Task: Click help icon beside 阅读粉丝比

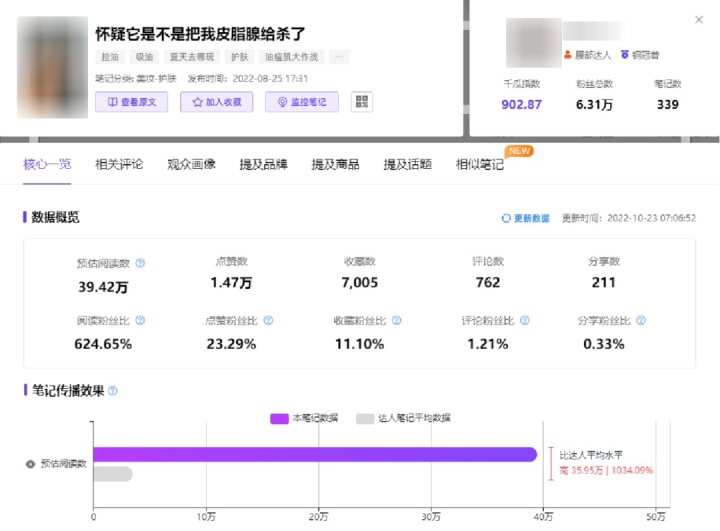Action: point(141,320)
